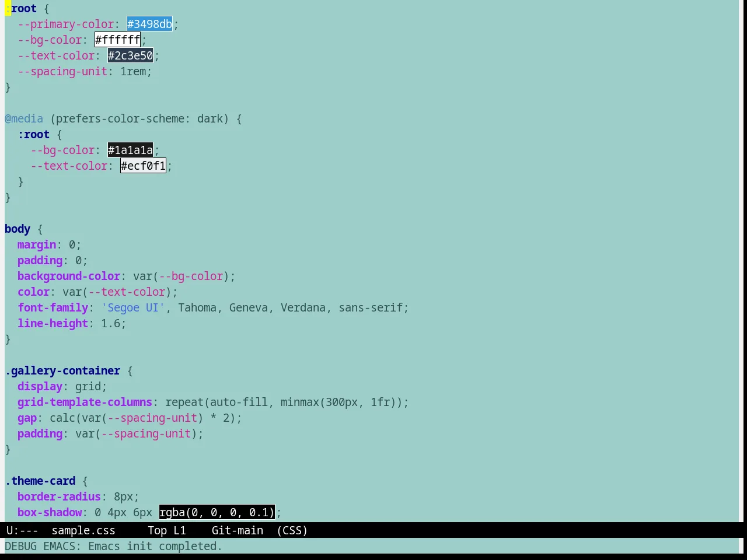The image size is (747, 560).
Task: Click the 'Segoe UI' string value
Action: tap(133, 307)
